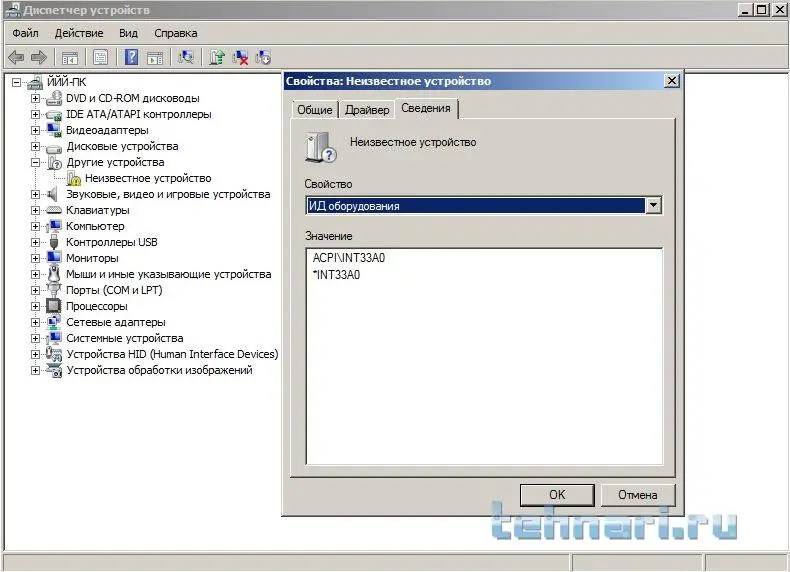790x572 pixels.
Task: Open the Справка menu
Action: point(175,33)
